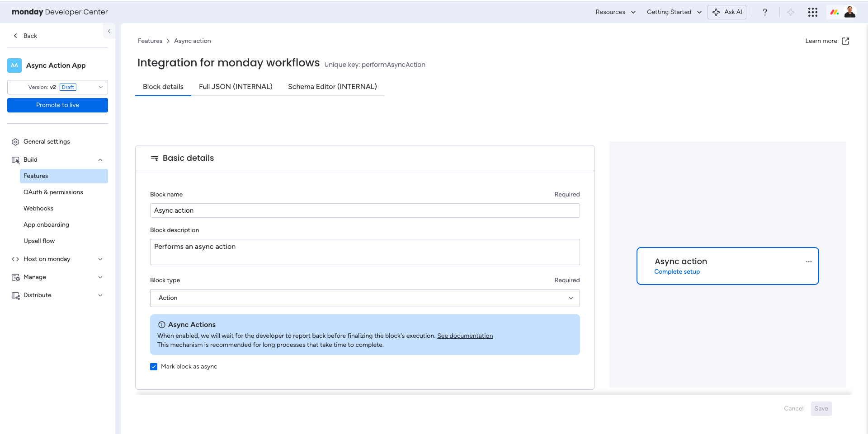Click the Build section icon

pyautogui.click(x=15, y=160)
